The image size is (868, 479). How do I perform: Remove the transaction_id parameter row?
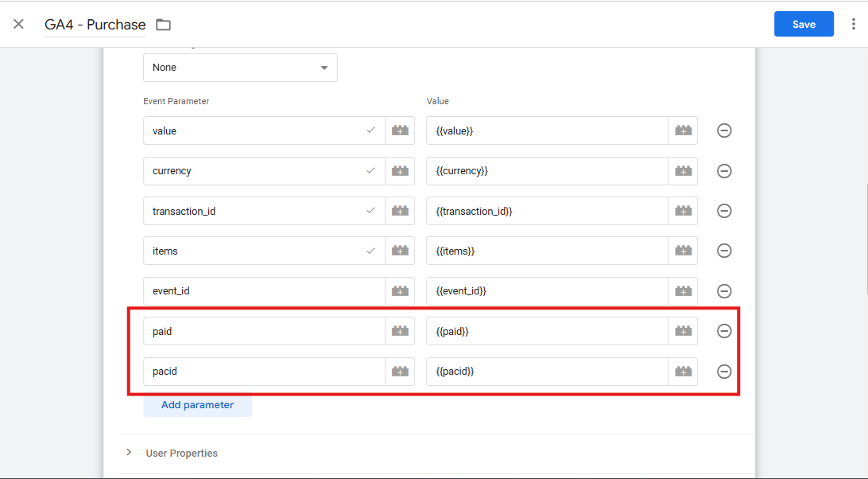[724, 211]
